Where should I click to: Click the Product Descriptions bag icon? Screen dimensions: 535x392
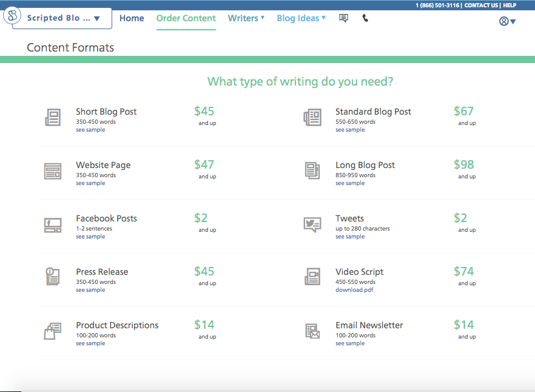53,331
